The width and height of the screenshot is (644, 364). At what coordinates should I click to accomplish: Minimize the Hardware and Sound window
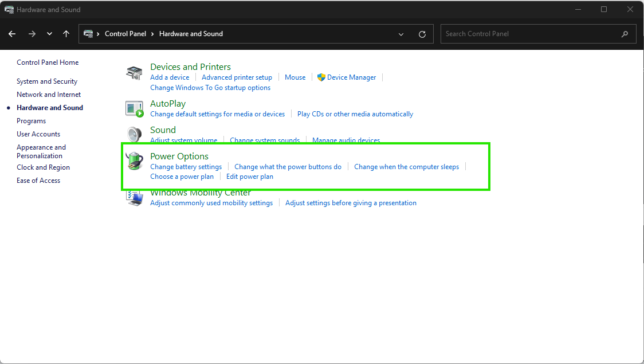pos(578,9)
